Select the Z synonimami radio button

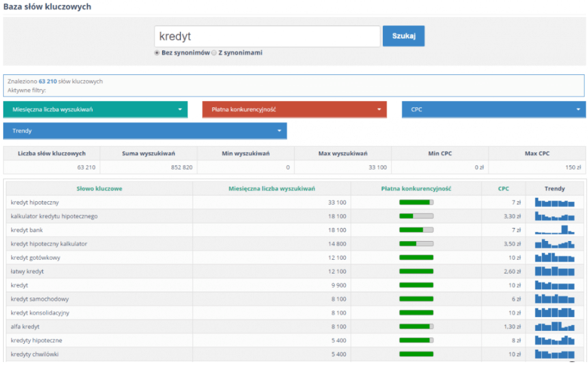pos(214,53)
